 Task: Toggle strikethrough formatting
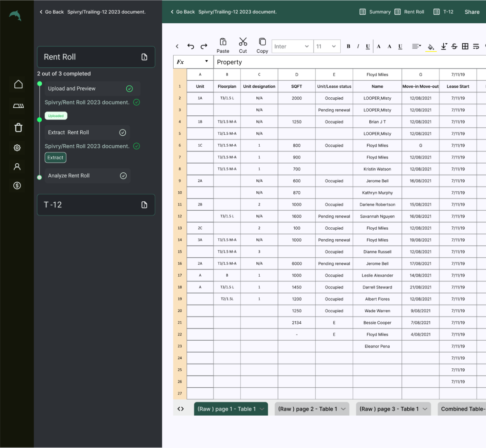454,47
